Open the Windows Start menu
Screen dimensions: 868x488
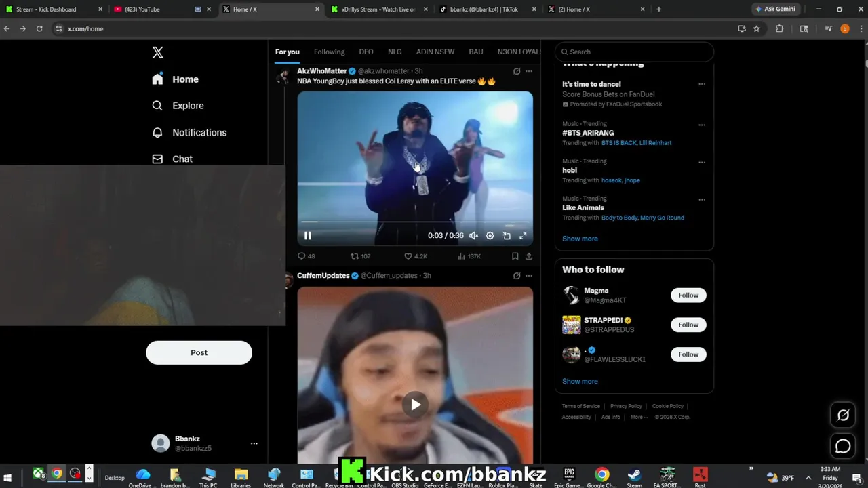tap(8, 477)
